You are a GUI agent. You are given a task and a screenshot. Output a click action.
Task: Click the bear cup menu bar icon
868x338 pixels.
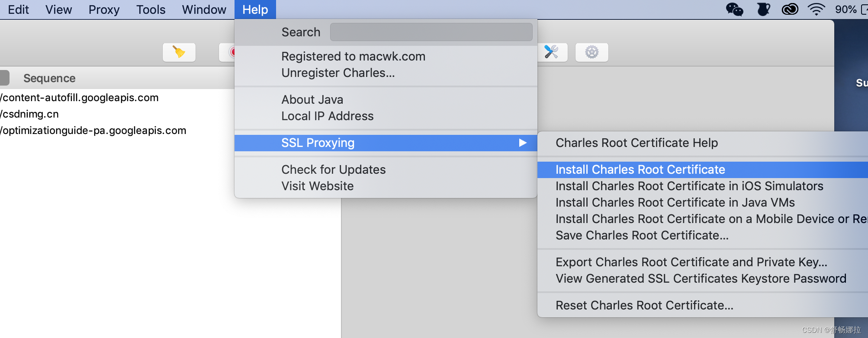coord(763,10)
